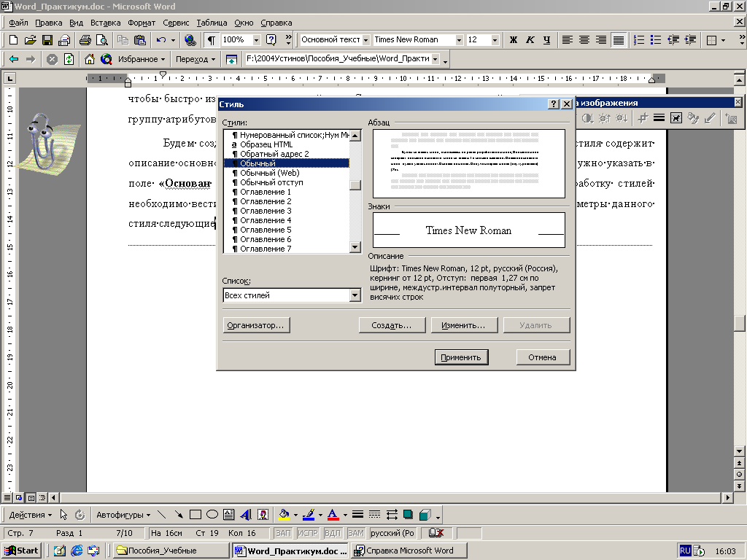
Task: Create a new blank document
Action: [13, 40]
